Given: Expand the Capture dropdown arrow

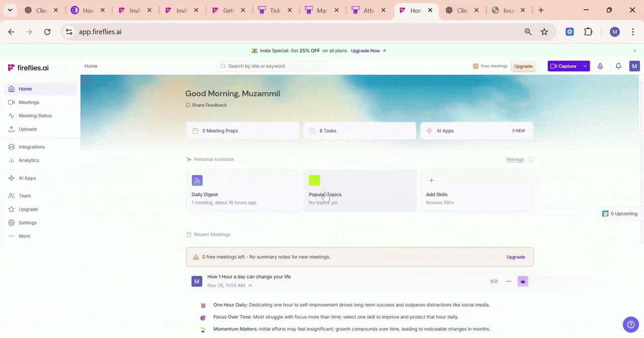Looking at the screenshot, I should tap(585, 66).
